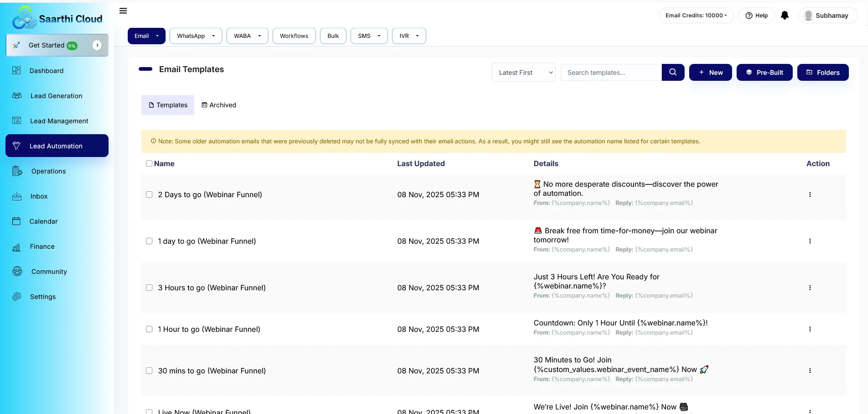Click the Calendar sidebar icon
Screen dimensions: 868x414
(x=17, y=221)
